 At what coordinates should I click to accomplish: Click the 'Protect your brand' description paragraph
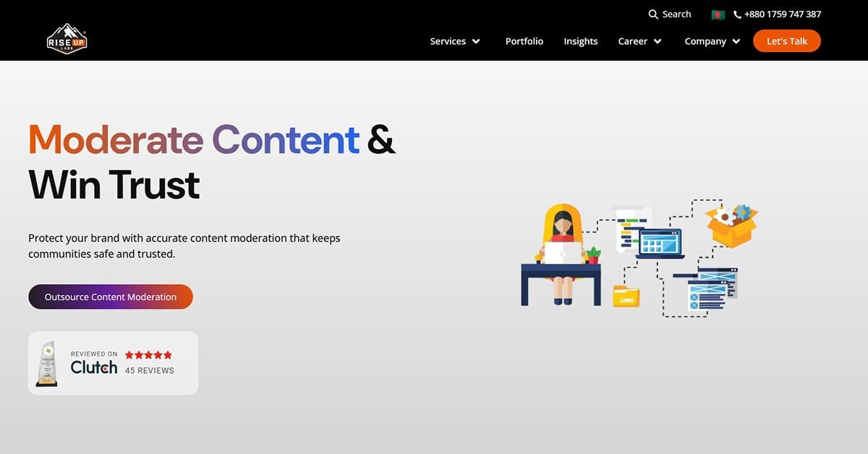(184, 246)
